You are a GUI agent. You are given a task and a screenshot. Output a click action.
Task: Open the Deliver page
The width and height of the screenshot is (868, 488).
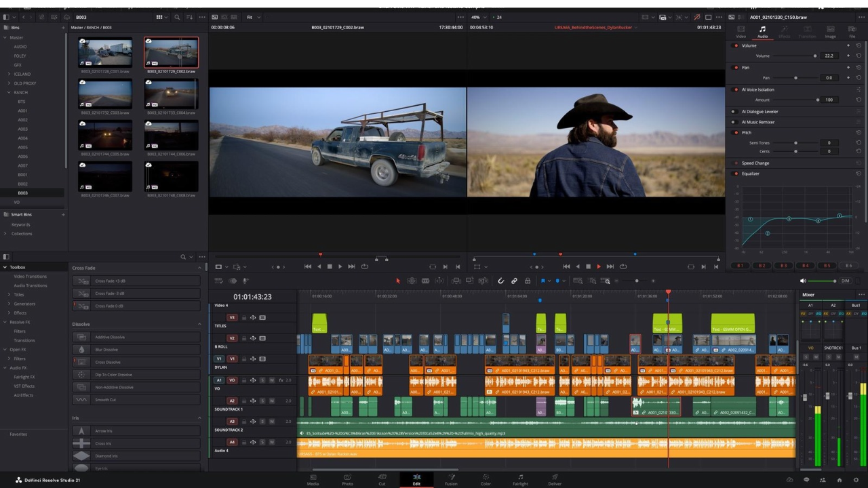pos(555,479)
